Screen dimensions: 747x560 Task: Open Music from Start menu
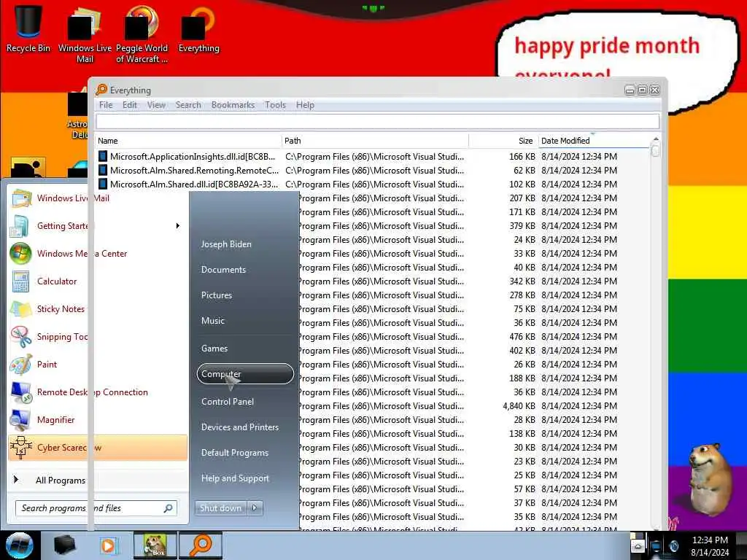(x=213, y=321)
